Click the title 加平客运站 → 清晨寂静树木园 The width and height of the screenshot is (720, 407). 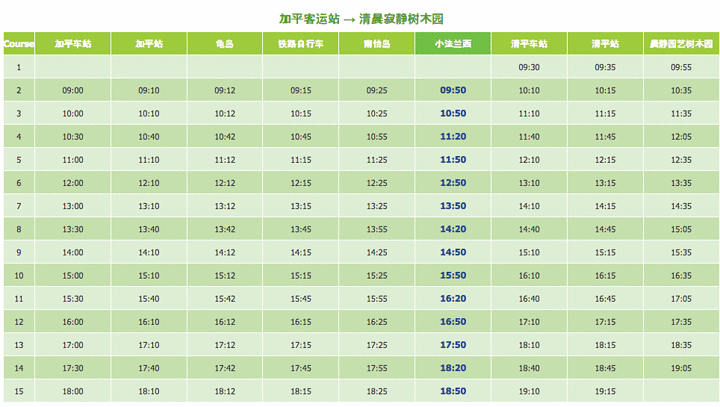(361, 19)
